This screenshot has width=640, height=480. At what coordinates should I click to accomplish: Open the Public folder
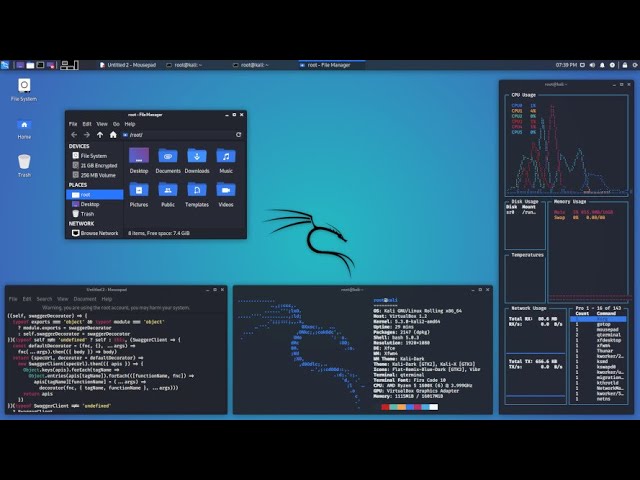point(168,195)
